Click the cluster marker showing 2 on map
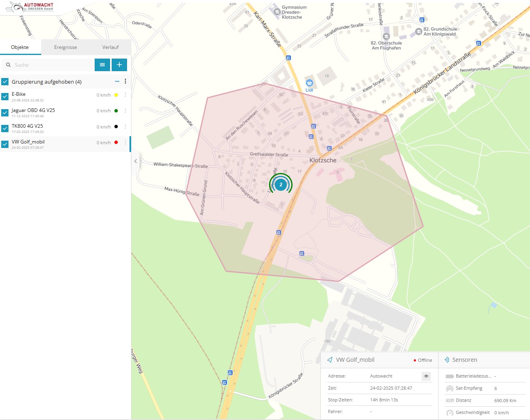530x420 pixels. [x=281, y=184]
